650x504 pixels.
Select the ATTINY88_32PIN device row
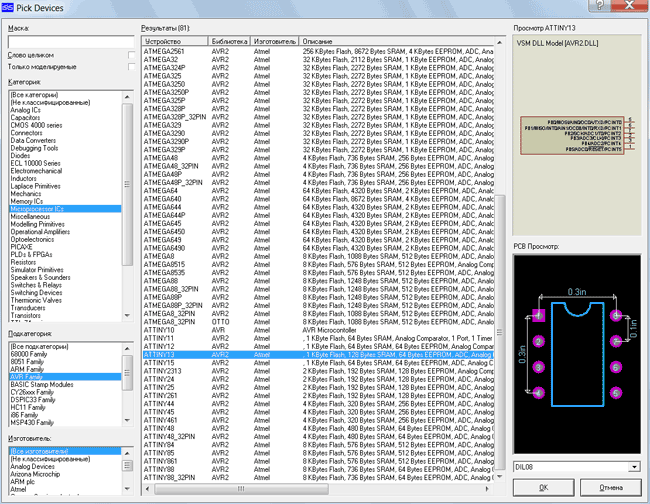tap(318, 478)
